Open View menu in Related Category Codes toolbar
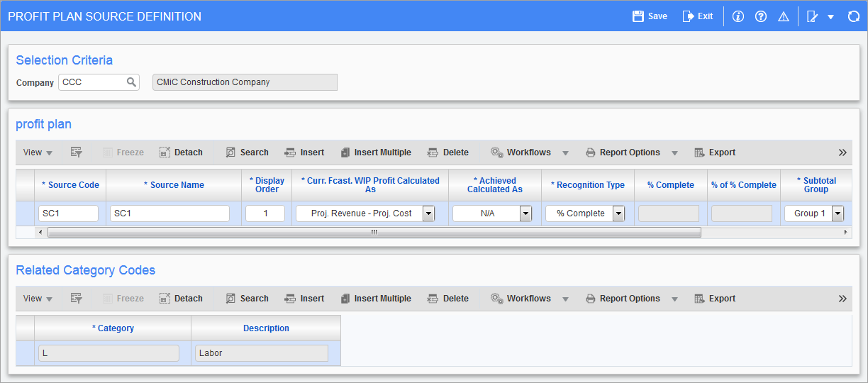Screen dimensions: 868x383 38,299
